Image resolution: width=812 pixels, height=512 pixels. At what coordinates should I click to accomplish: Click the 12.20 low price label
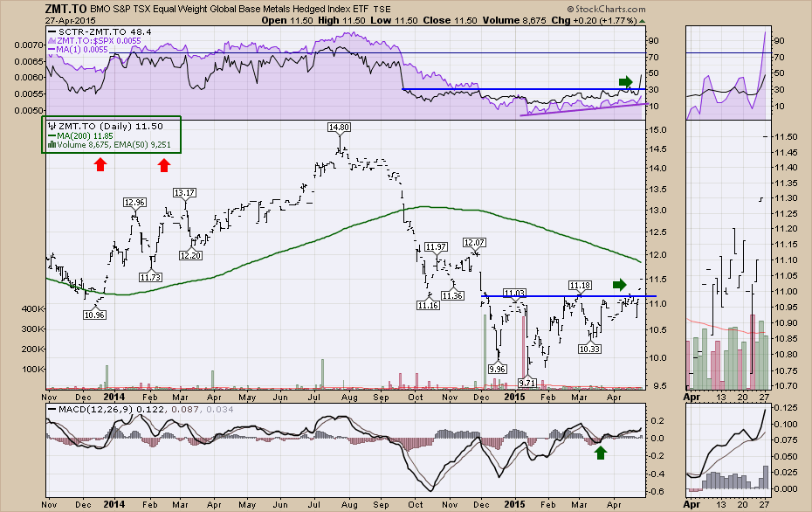190,255
